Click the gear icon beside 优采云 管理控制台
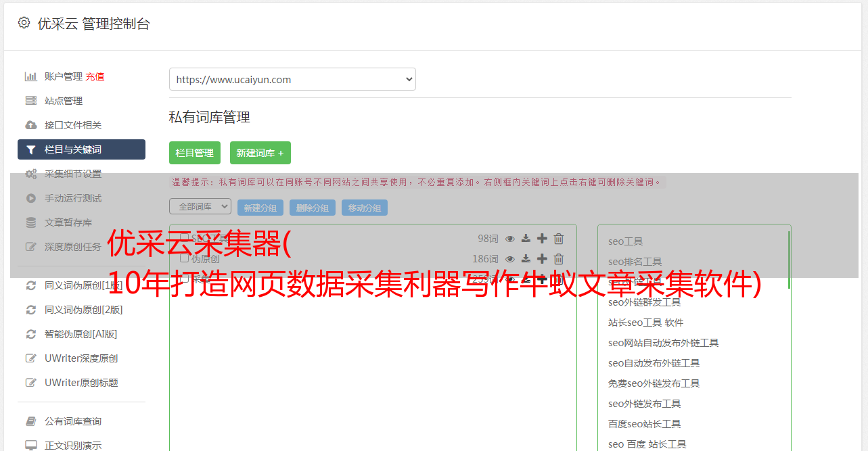Image resolution: width=868 pixels, height=451 pixels. pos(24,23)
